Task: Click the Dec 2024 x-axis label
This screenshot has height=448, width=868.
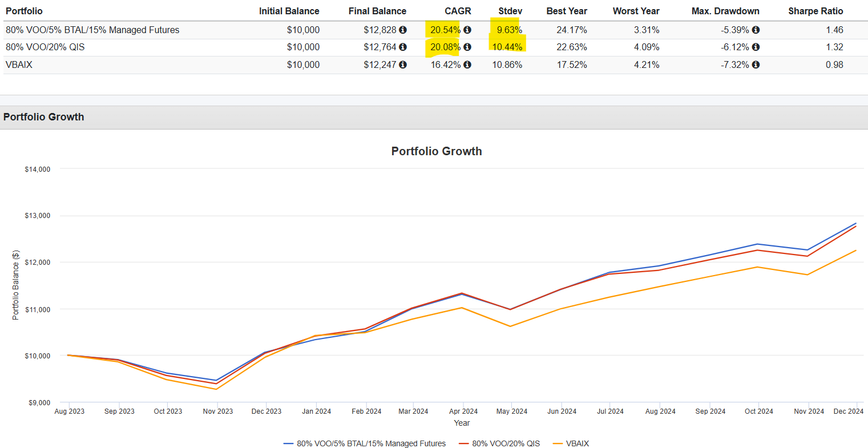Action: pyautogui.click(x=849, y=411)
